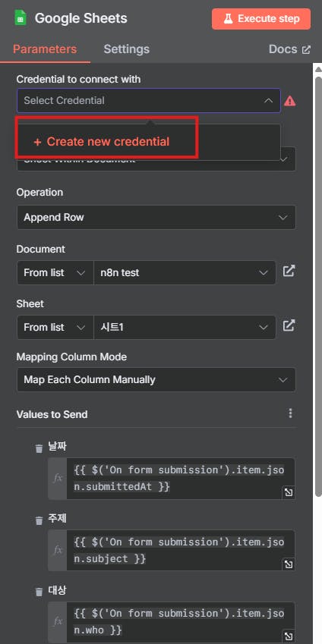
Task: Choose Create new credential option
Action: point(101,142)
